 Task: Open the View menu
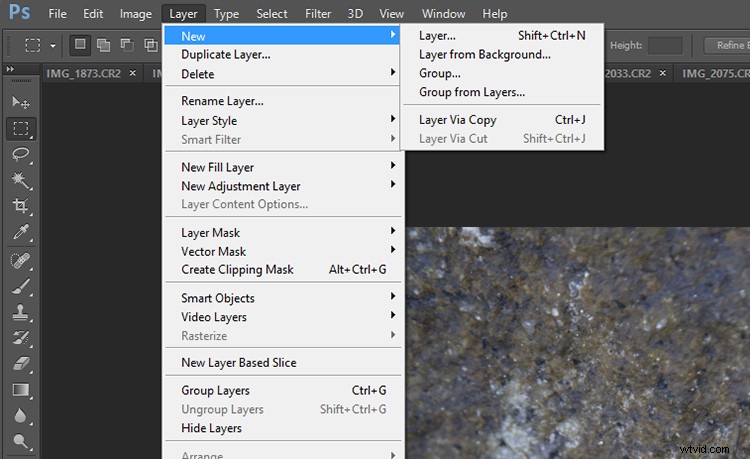pos(391,14)
